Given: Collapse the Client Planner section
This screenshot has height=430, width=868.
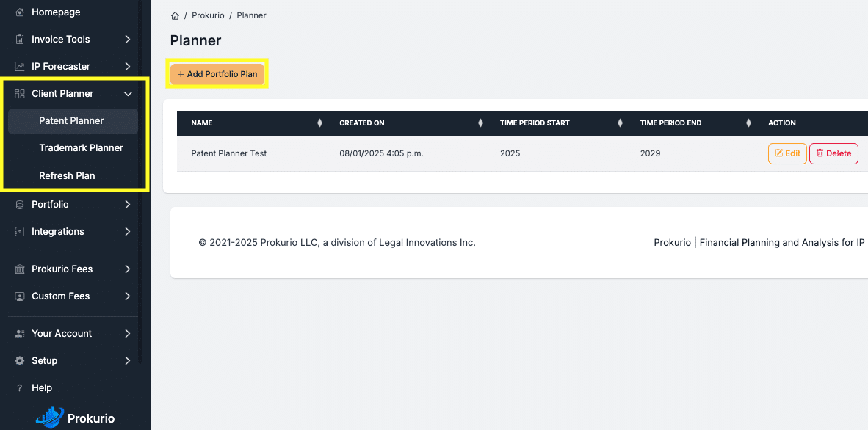Looking at the screenshot, I should click(128, 93).
